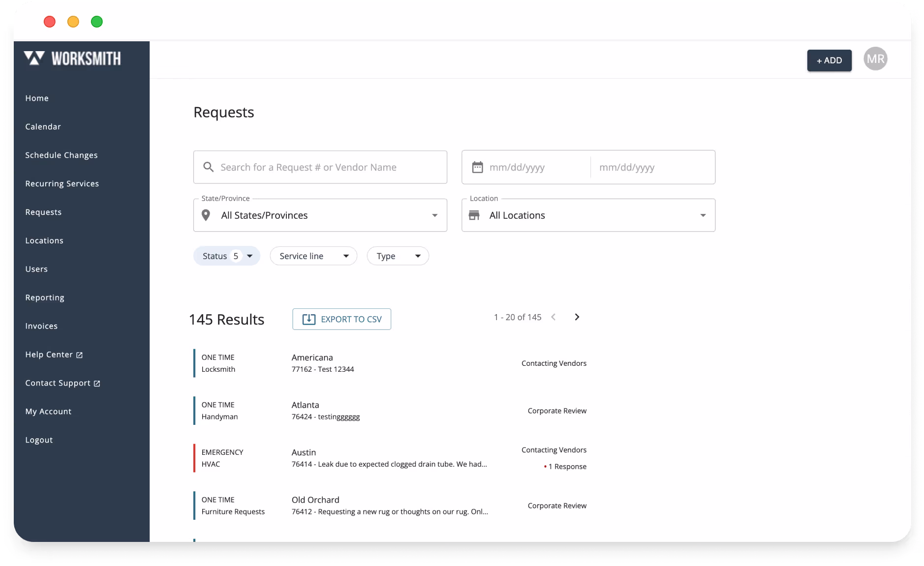Viewport: 924px width, 566px height.
Task: Click the external link icon beside Help Center
Action: (79, 355)
